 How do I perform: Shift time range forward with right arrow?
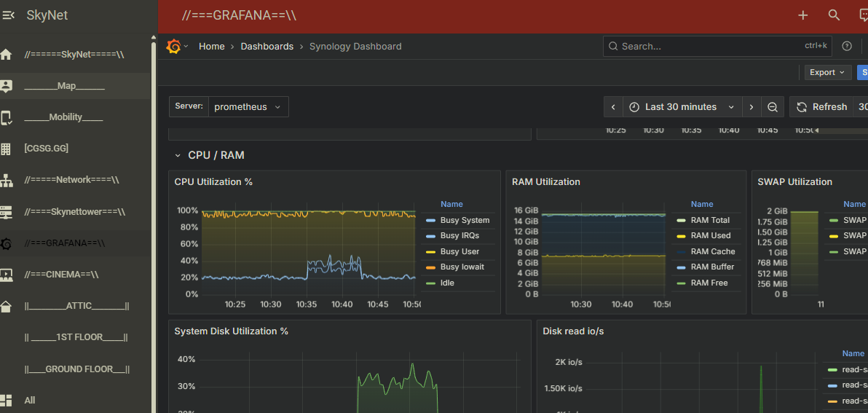point(751,107)
